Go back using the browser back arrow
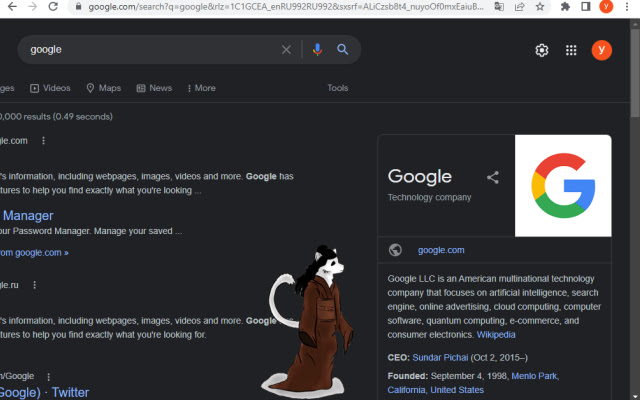This screenshot has height=400, width=640. [13, 7]
